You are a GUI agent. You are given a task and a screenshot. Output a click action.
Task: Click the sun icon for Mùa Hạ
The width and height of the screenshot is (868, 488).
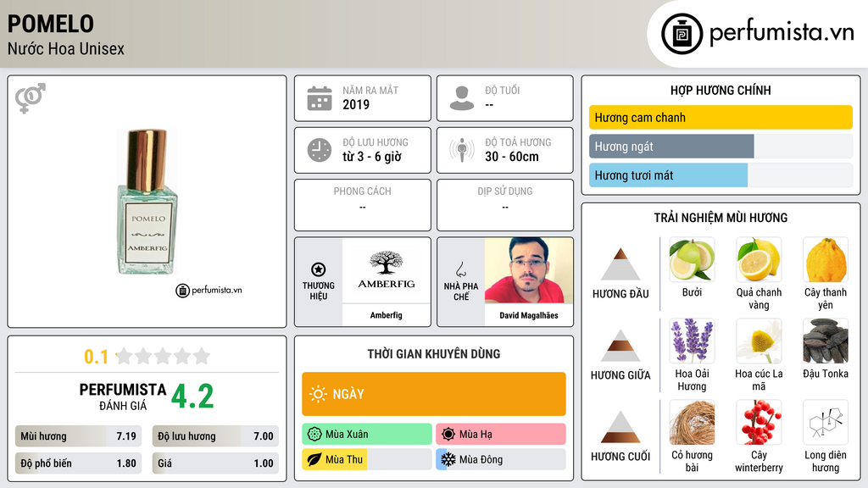(448, 435)
